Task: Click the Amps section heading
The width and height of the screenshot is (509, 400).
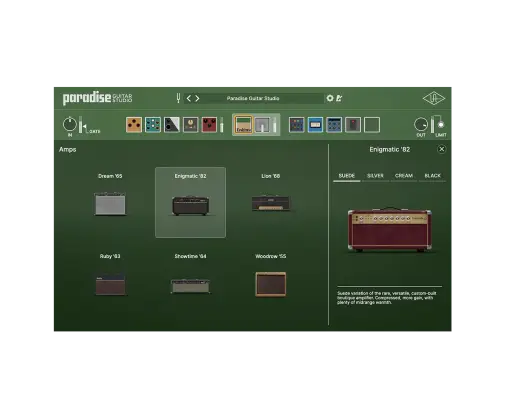Action: point(68,149)
